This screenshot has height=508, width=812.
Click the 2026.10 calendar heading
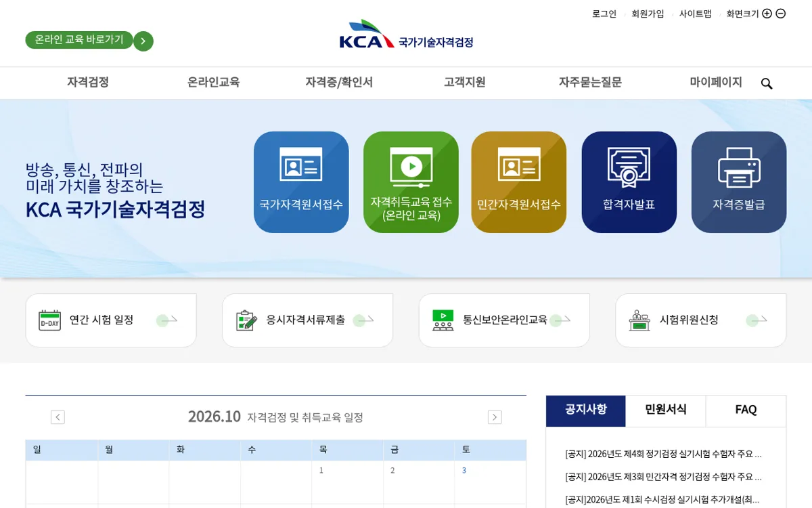(x=214, y=417)
